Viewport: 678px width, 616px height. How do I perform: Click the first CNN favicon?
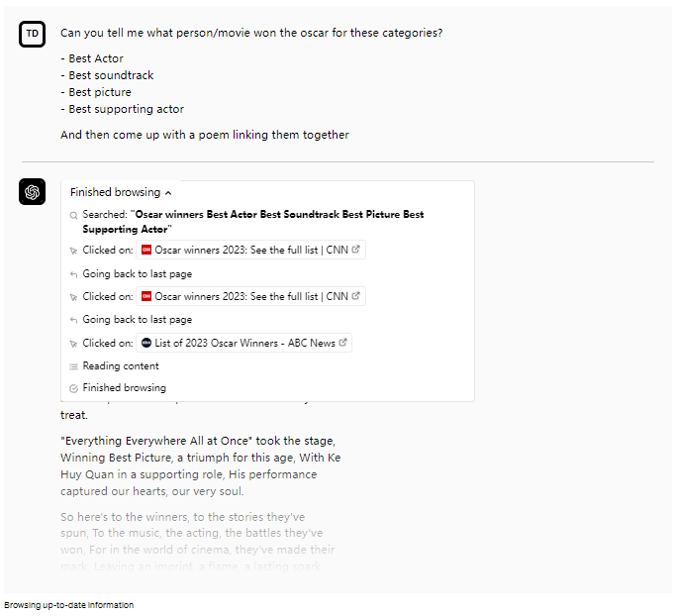tap(146, 251)
